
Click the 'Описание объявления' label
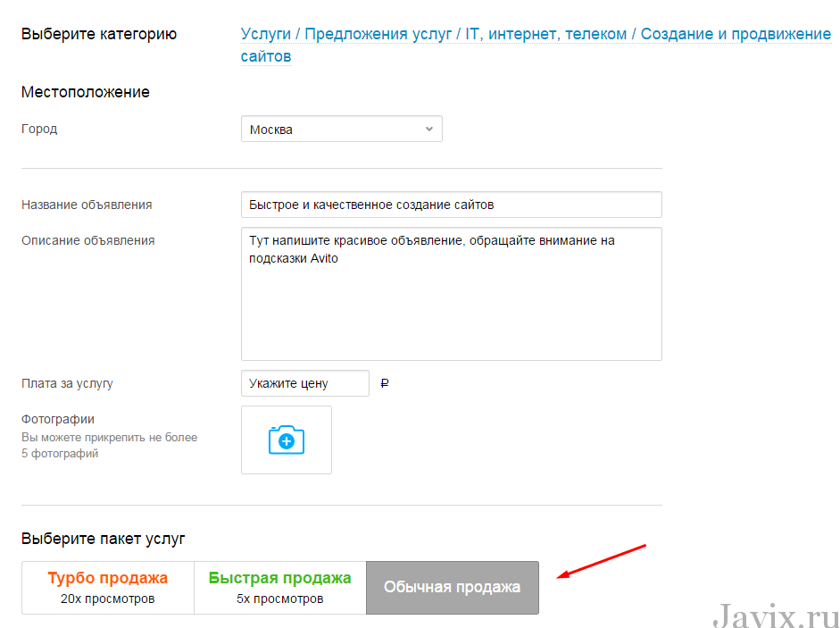(88, 241)
